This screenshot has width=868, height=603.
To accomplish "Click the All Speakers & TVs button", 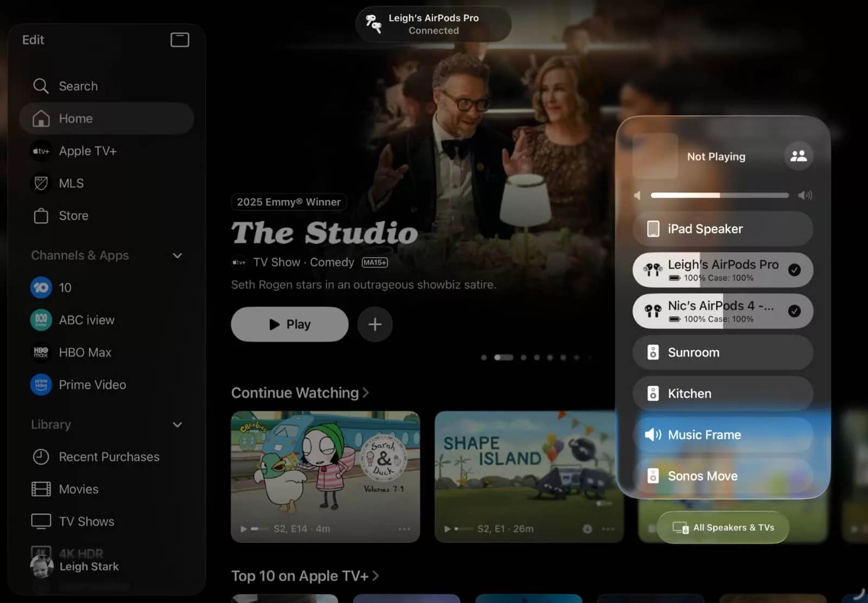I will [x=723, y=528].
